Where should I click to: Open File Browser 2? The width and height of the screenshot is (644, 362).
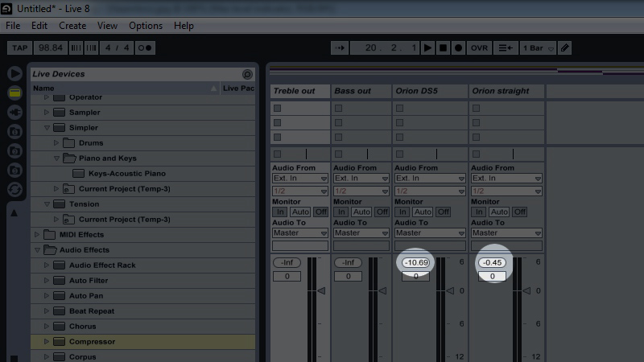tap(14, 150)
